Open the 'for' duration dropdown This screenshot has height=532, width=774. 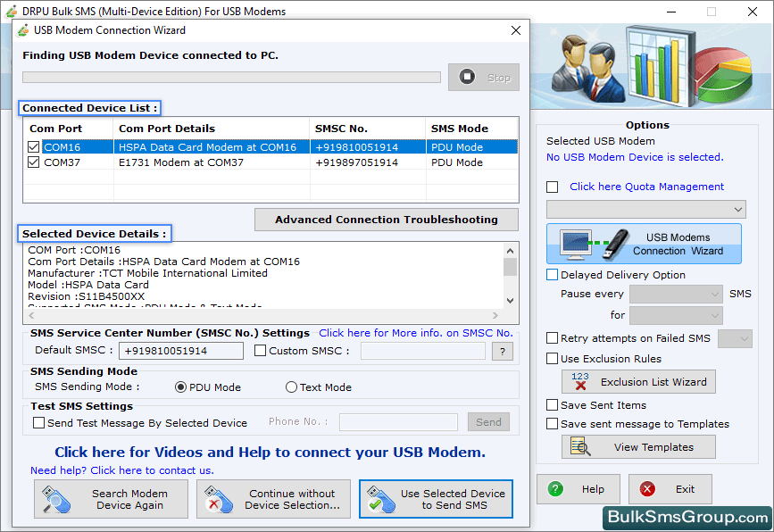pyautogui.click(x=676, y=315)
